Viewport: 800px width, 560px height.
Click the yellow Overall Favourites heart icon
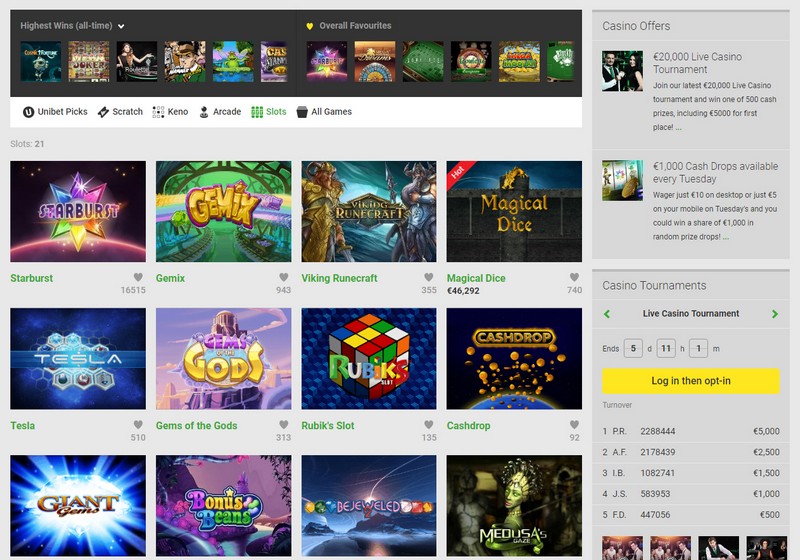tap(309, 26)
